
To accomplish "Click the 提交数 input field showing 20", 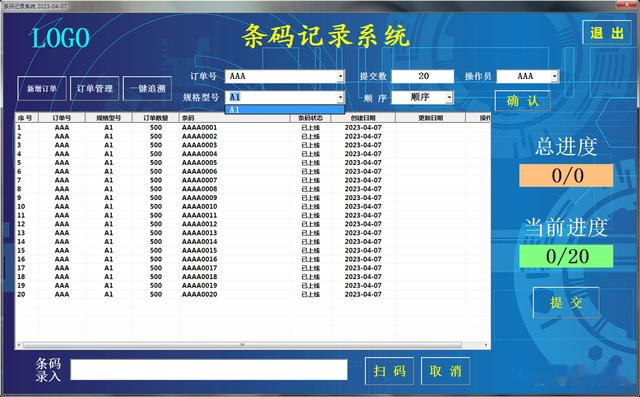I will click(423, 76).
